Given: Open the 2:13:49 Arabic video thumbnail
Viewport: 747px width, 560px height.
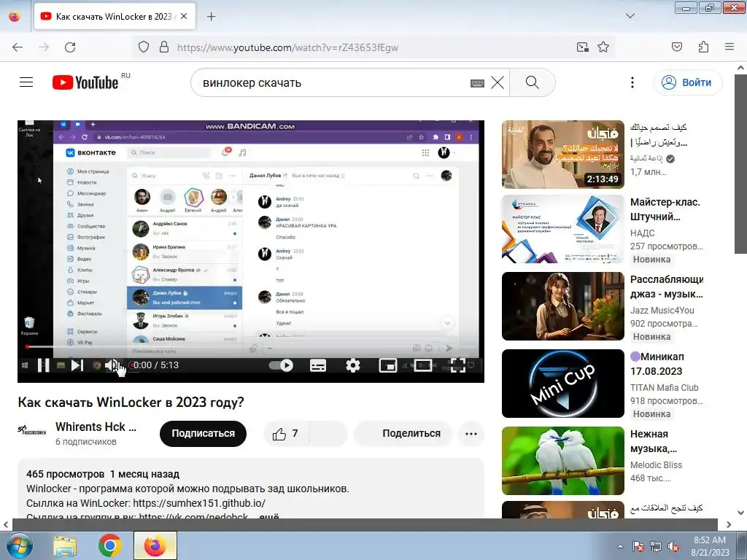Looking at the screenshot, I should coord(563,155).
